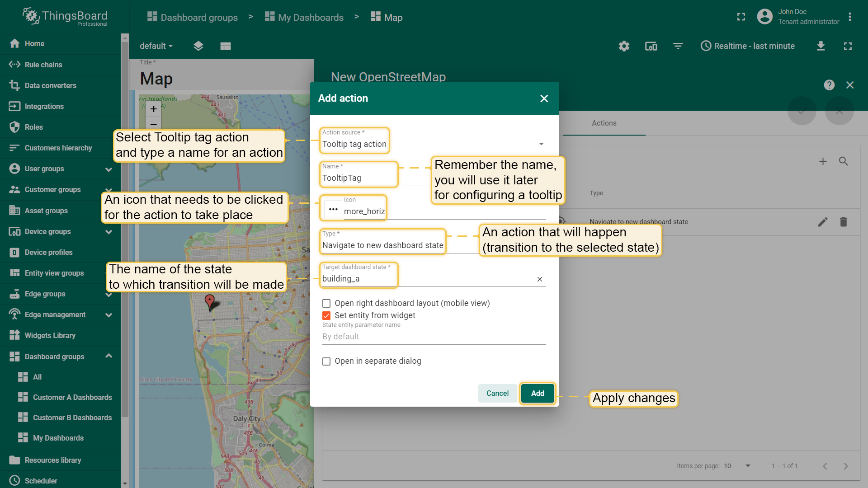868x488 pixels.
Task: Select Customer B Dashboards
Action: (60, 418)
